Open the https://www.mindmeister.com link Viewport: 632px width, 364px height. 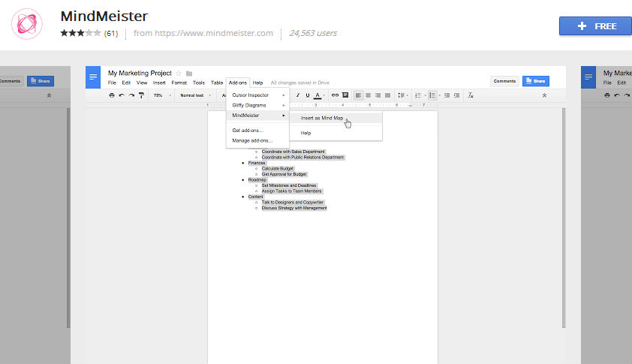pos(214,33)
